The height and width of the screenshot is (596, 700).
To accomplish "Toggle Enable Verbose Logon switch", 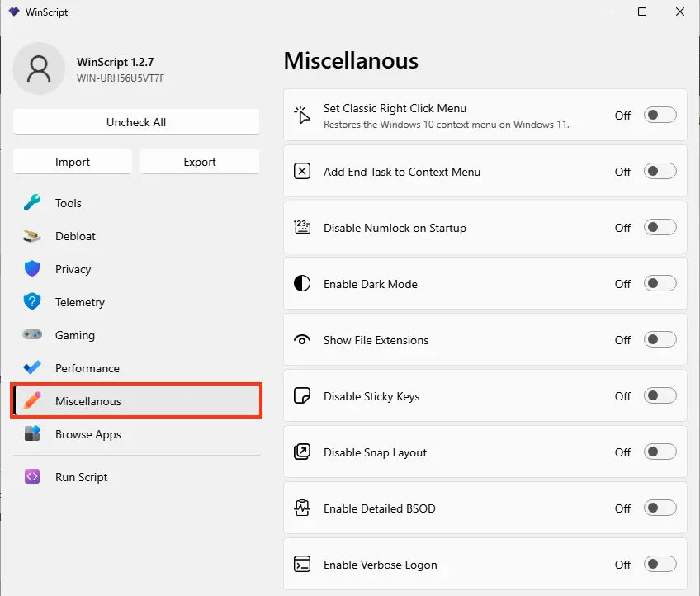I will pyautogui.click(x=660, y=565).
